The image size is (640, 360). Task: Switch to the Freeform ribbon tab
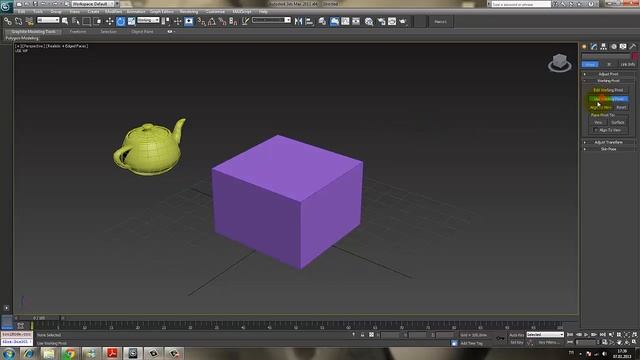(x=78, y=31)
